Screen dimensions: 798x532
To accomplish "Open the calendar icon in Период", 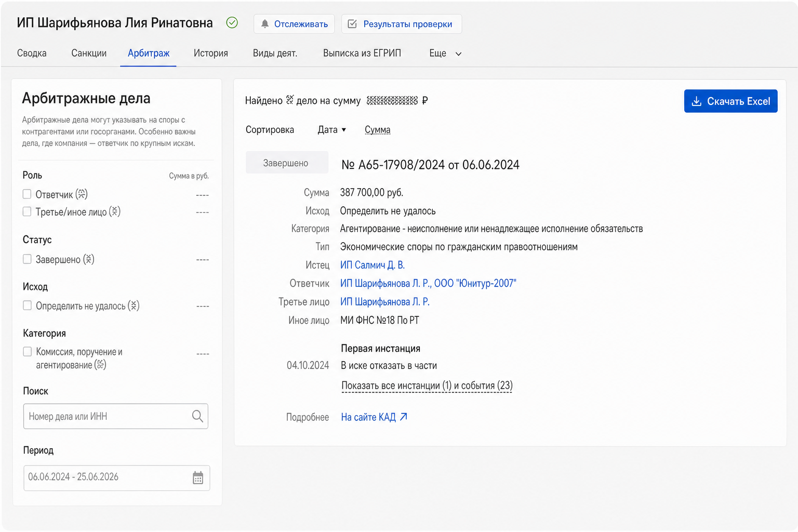I will 198,478.
